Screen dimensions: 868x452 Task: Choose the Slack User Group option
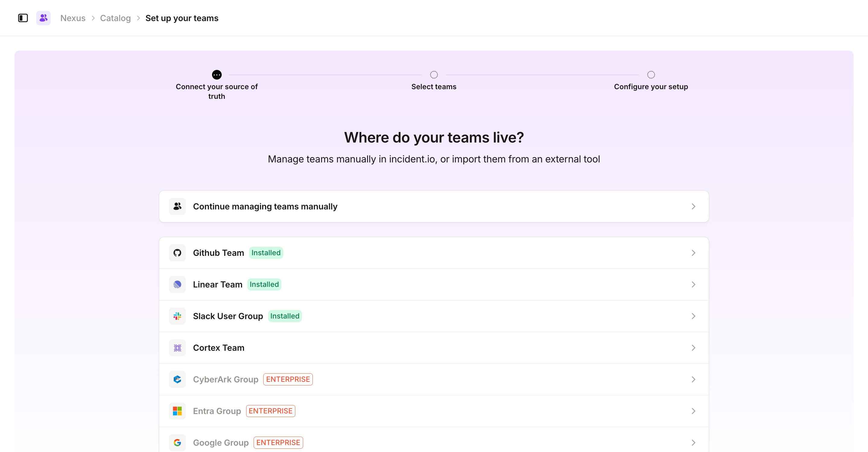[x=434, y=316]
